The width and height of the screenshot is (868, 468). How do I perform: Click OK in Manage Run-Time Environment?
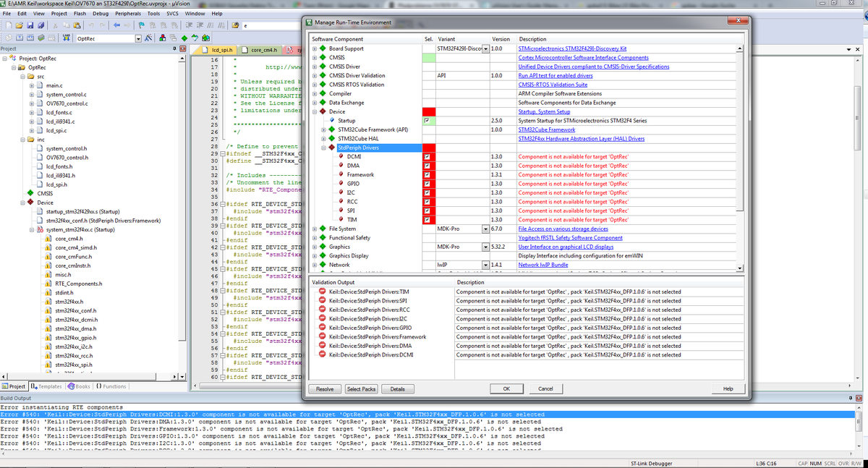point(506,388)
